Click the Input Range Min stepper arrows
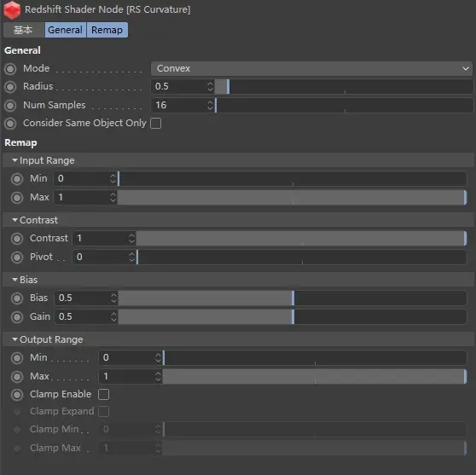Viewport: 476px width, 475px height. 113,179
